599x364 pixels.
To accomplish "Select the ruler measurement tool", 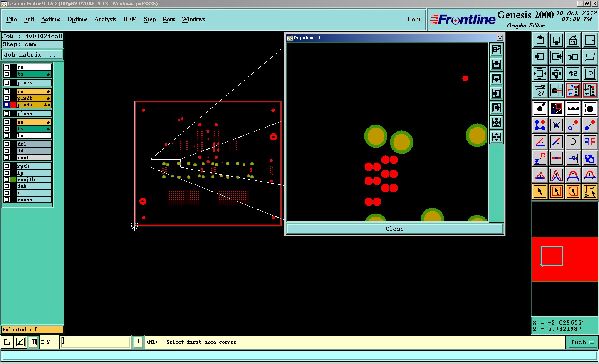I will pyautogui.click(x=573, y=108).
